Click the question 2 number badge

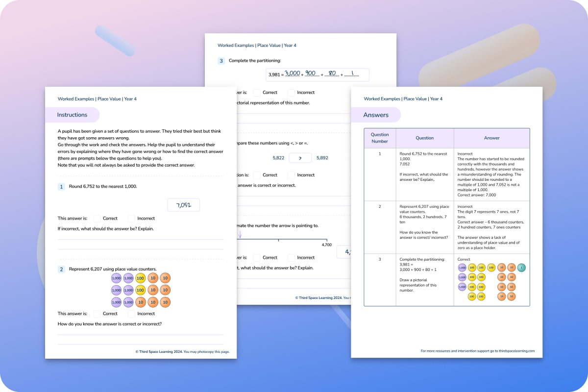click(x=61, y=269)
